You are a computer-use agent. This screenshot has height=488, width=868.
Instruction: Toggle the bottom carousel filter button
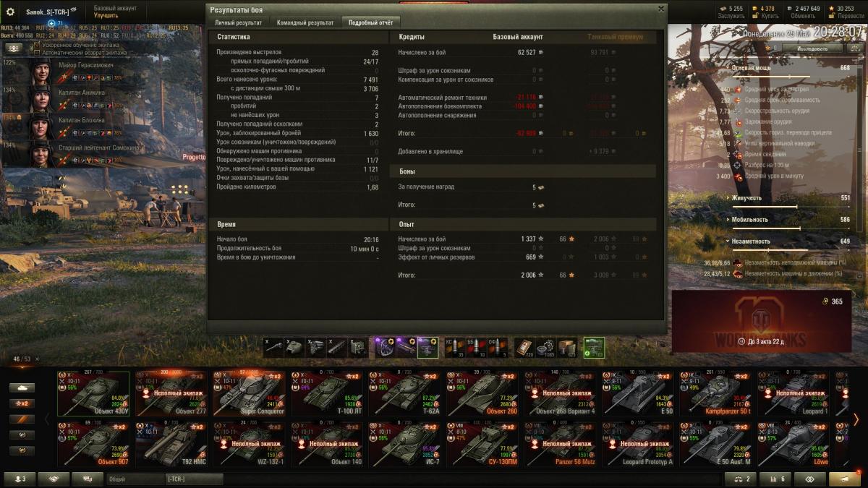pos(21,451)
